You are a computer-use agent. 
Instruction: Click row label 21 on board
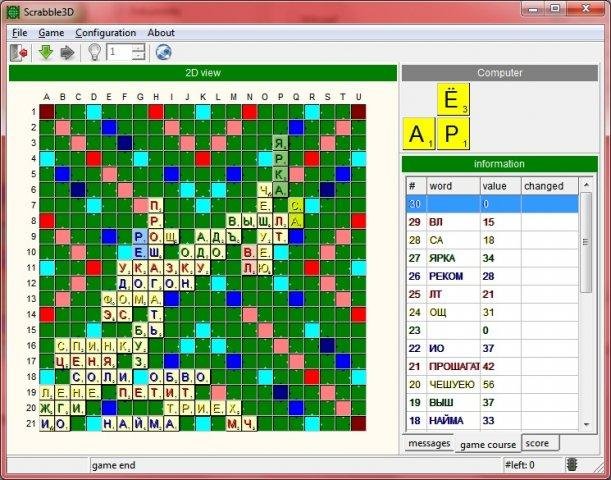31,424
